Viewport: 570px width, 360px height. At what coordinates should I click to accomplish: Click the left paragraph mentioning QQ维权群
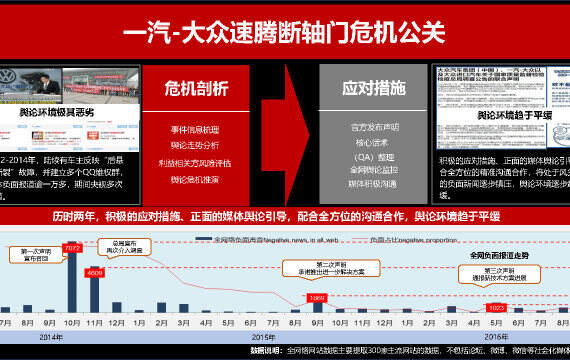pyautogui.click(x=63, y=178)
